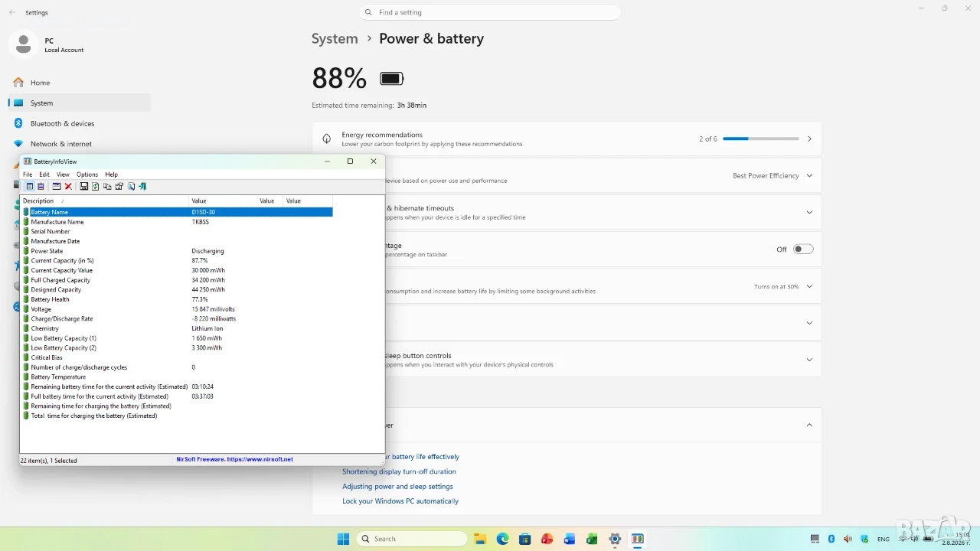Click System breadcrumb in Settings header
This screenshot has width=980, height=551.
tap(335, 38)
